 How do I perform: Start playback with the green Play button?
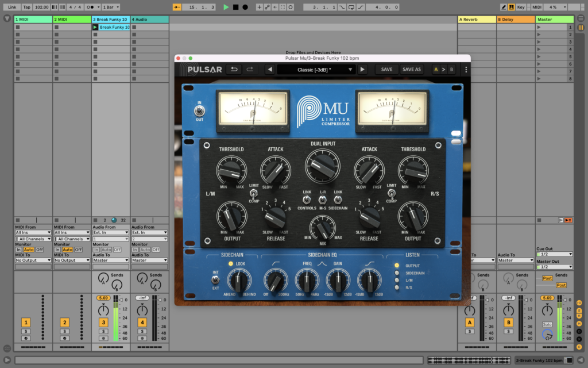pyautogui.click(x=226, y=7)
